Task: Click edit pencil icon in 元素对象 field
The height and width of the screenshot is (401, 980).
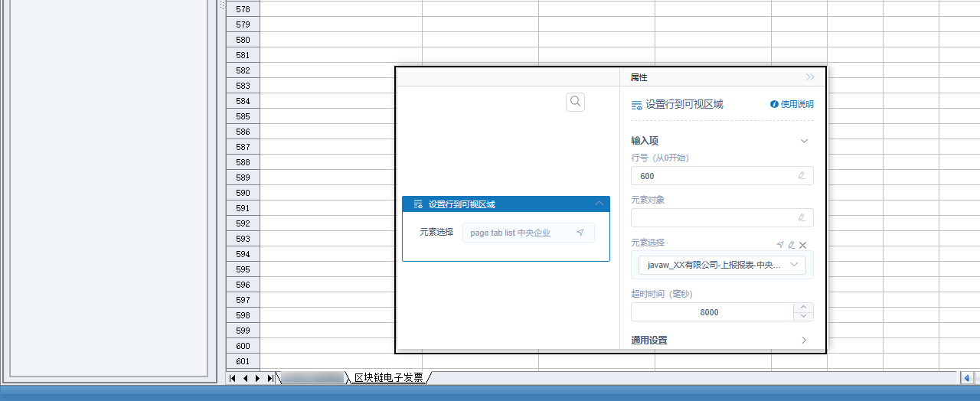Action: pyautogui.click(x=802, y=217)
